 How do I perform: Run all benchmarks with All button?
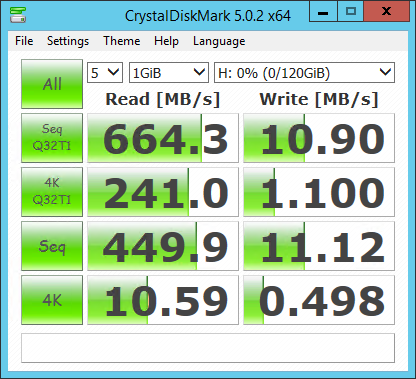tap(52, 84)
